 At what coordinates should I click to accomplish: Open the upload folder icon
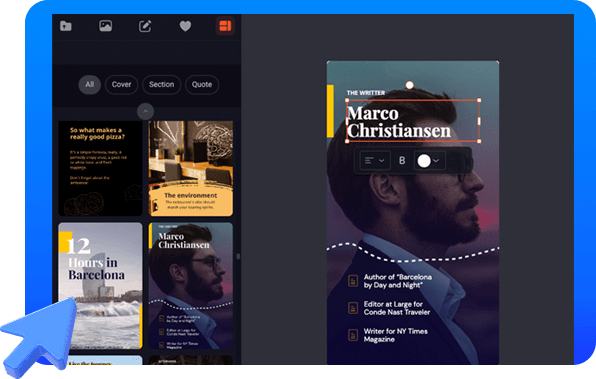coord(66,26)
